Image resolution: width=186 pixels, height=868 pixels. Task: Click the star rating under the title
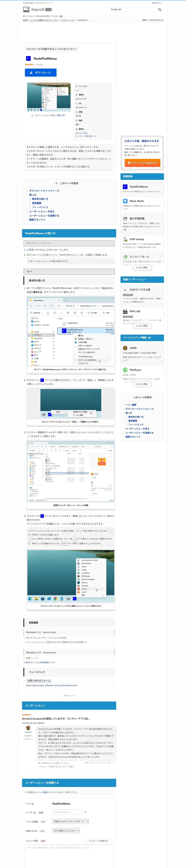pos(30,64)
